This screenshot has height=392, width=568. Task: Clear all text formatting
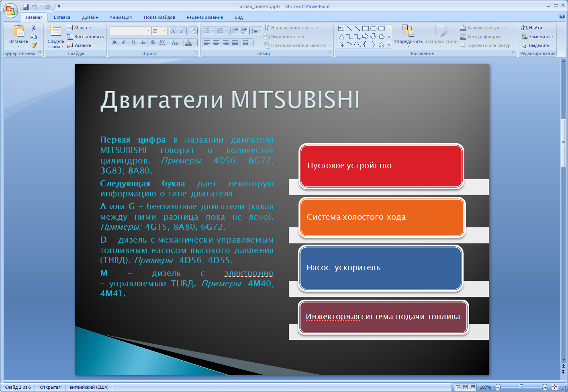[193, 31]
